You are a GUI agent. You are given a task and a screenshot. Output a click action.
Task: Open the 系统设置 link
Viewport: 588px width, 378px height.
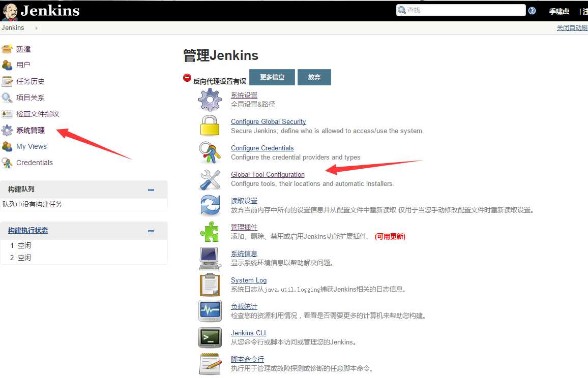(x=244, y=95)
